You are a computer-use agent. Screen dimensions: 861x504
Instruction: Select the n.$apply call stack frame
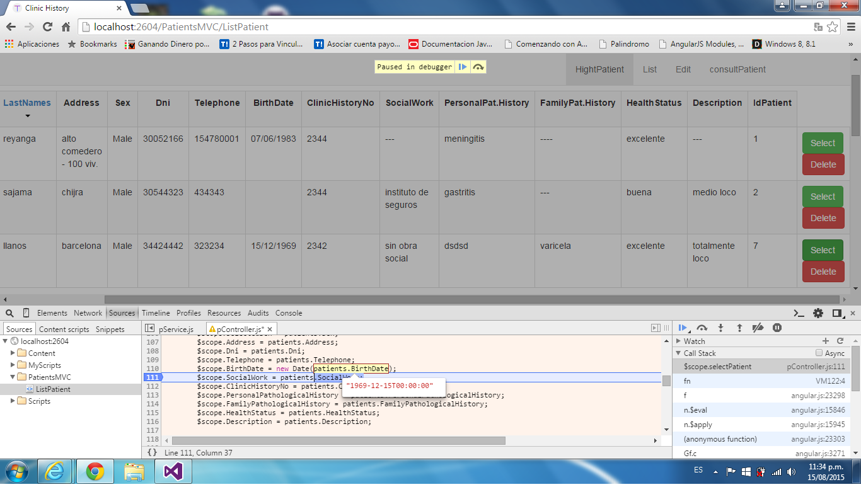pos(762,425)
